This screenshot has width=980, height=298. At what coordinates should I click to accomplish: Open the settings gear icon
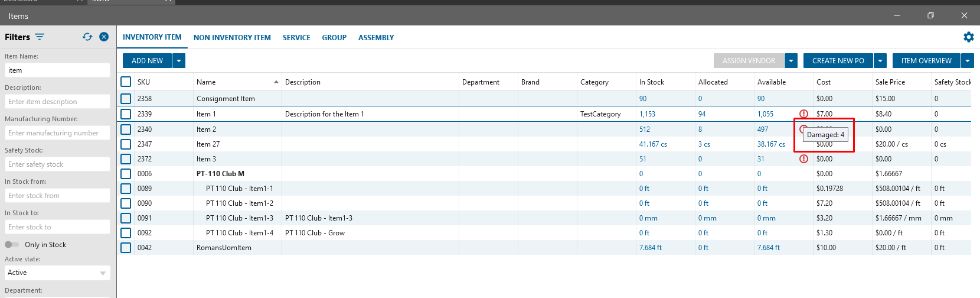[968, 37]
